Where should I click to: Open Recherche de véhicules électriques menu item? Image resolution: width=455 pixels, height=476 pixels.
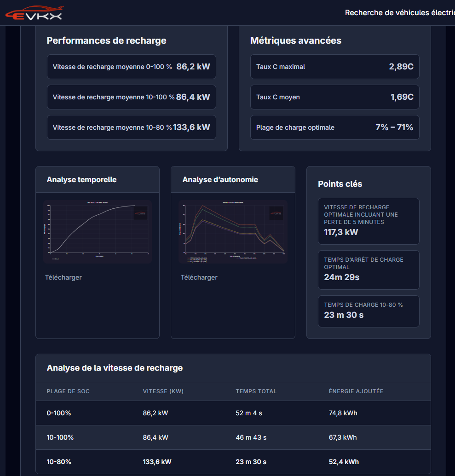399,13
